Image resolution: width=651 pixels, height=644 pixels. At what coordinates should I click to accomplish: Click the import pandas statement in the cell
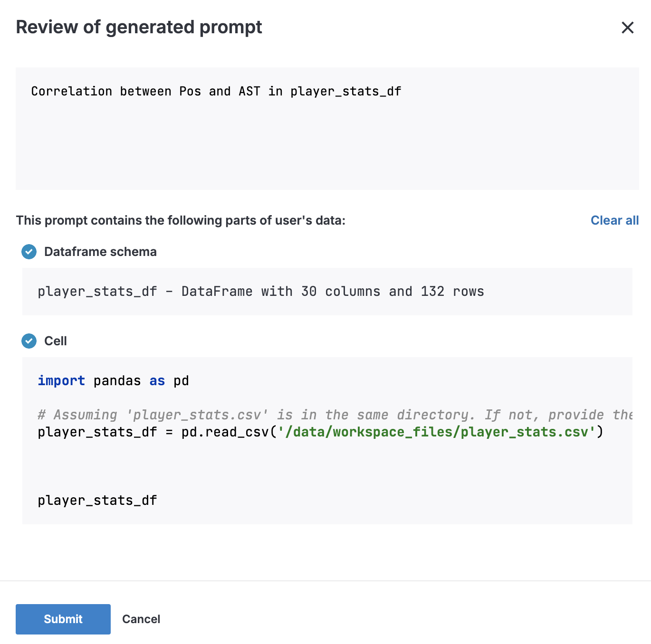(113, 380)
